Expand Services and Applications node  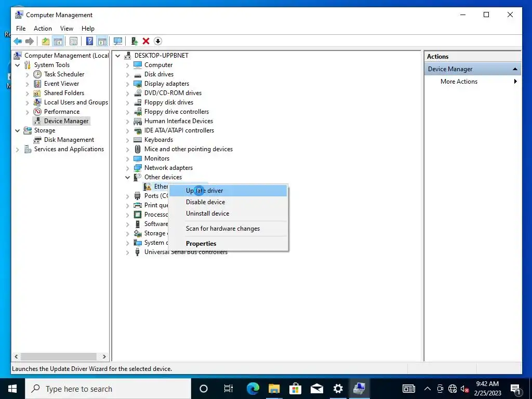[x=17, y=150]
